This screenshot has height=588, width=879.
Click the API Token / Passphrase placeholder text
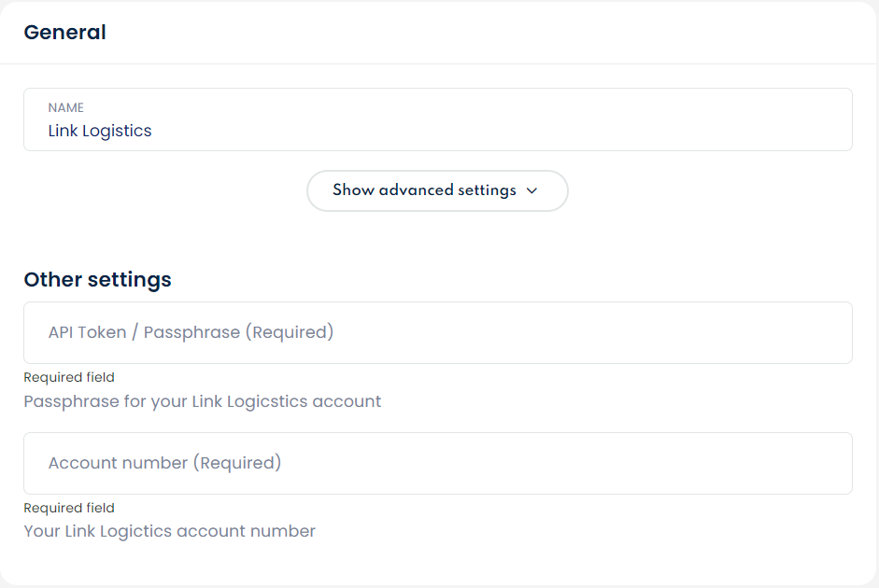pos(191,332)
